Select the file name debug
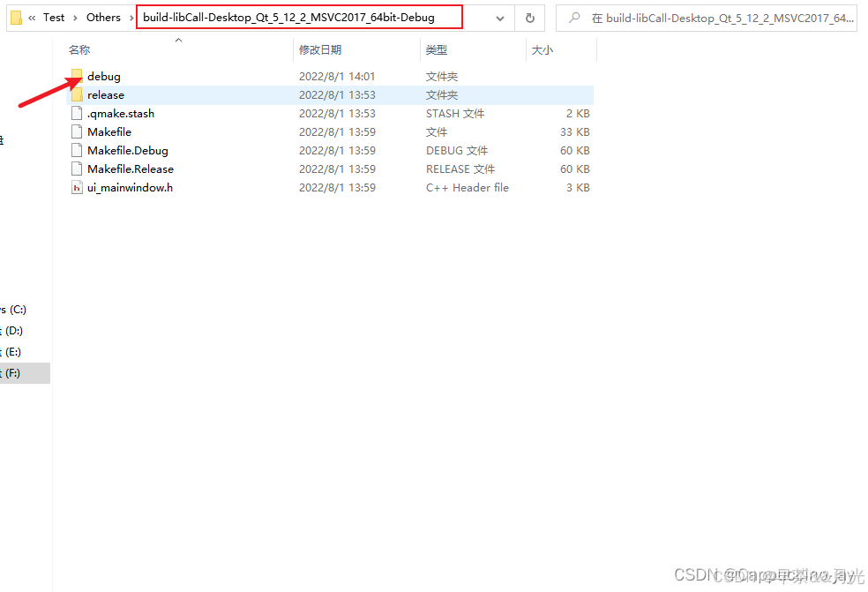868x592 pixels. (x=104, y=77)
